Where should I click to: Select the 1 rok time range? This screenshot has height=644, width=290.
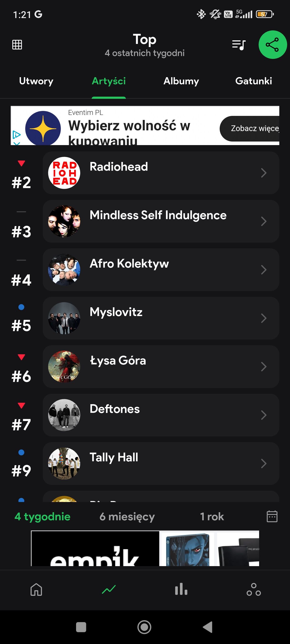point(212,516)
